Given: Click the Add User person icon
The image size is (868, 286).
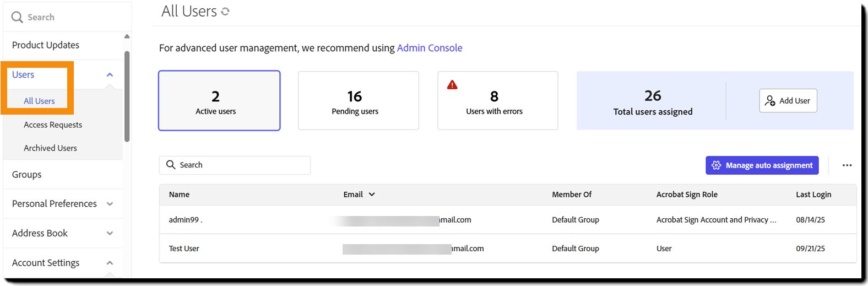Looking at the screenshot, I should pyautogui.click(x=770, y=101).
